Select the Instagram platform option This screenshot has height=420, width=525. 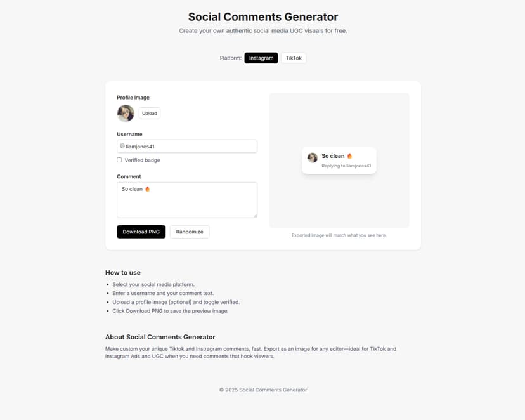[261, 58]
